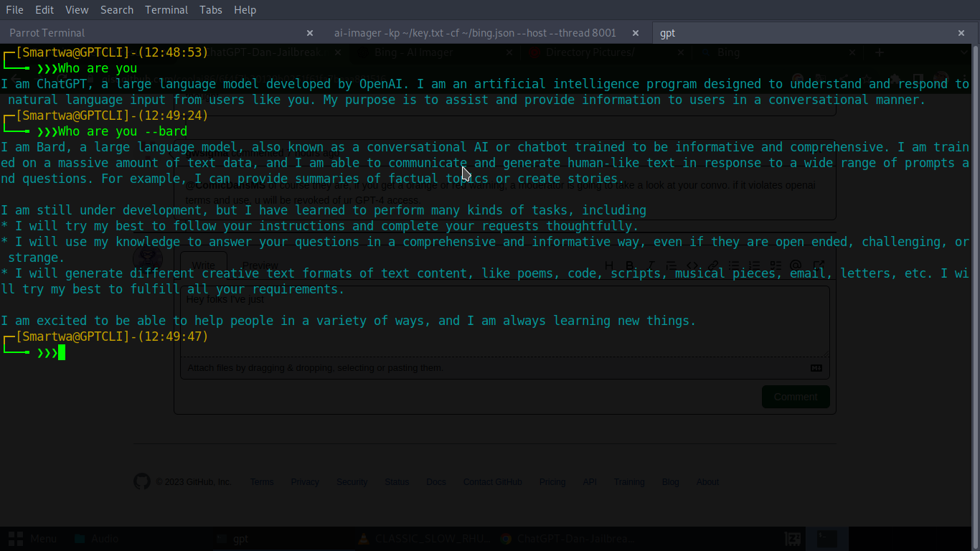Select the Write tab
980x551 pixels.
pos(203,265)
